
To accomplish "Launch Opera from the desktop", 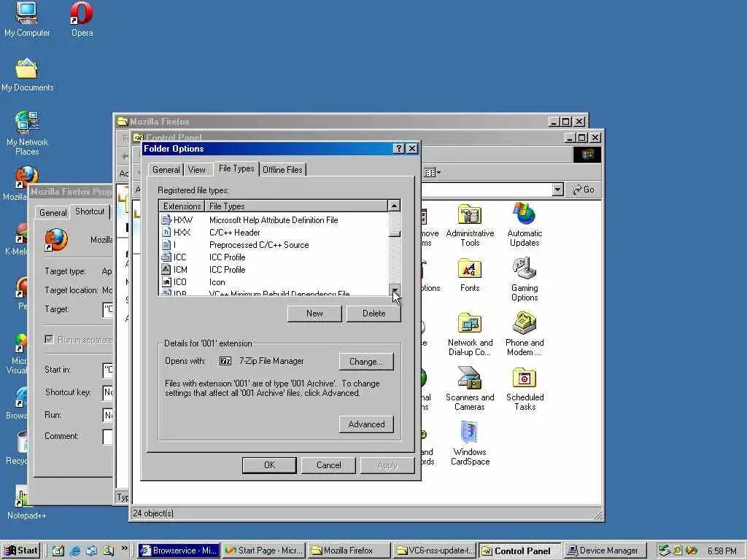I will tap(82, 19).
